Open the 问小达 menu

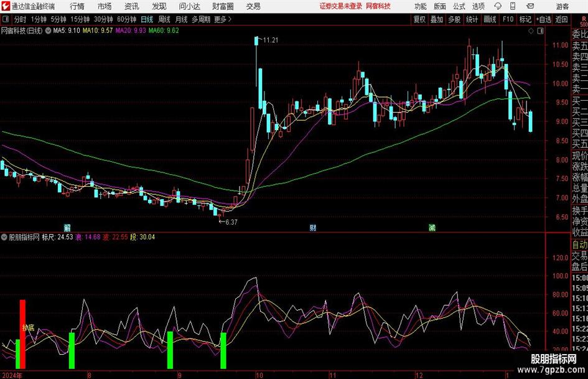pos(189,6)
